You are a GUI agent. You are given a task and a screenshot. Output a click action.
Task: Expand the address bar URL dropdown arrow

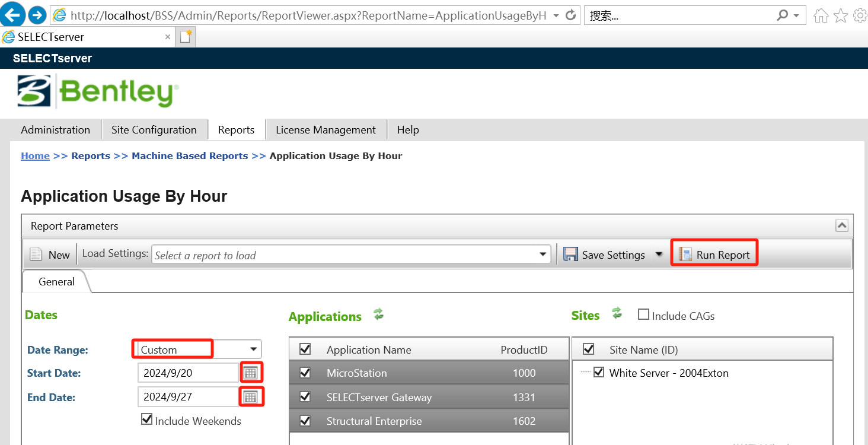(x=556, y=15)
